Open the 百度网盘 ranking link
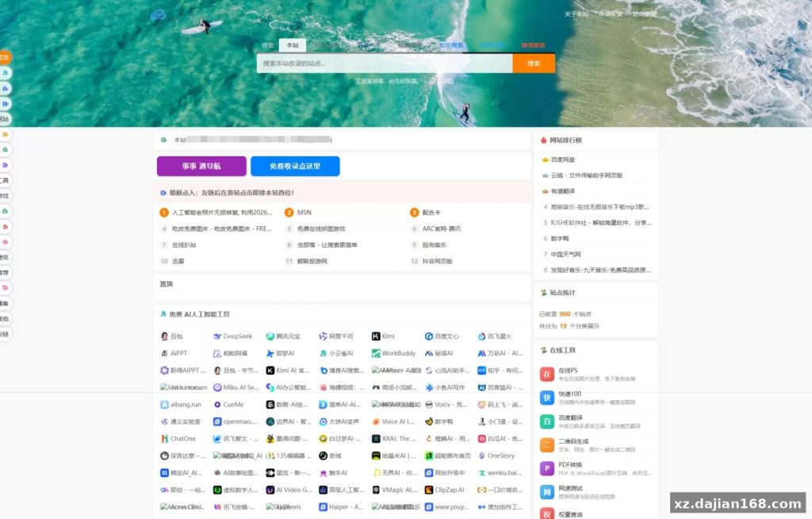 563,160
